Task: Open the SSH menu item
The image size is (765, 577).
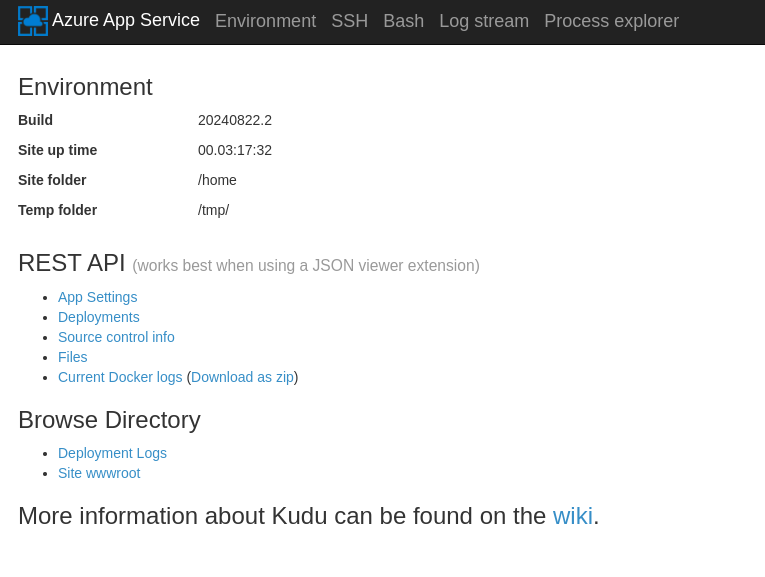Action: click(349, 21)
